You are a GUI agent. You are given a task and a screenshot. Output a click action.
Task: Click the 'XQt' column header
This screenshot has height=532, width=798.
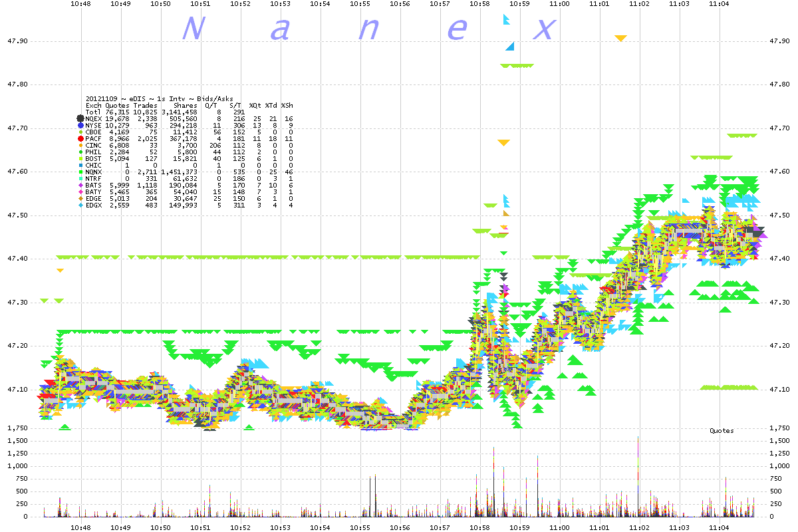255,105
